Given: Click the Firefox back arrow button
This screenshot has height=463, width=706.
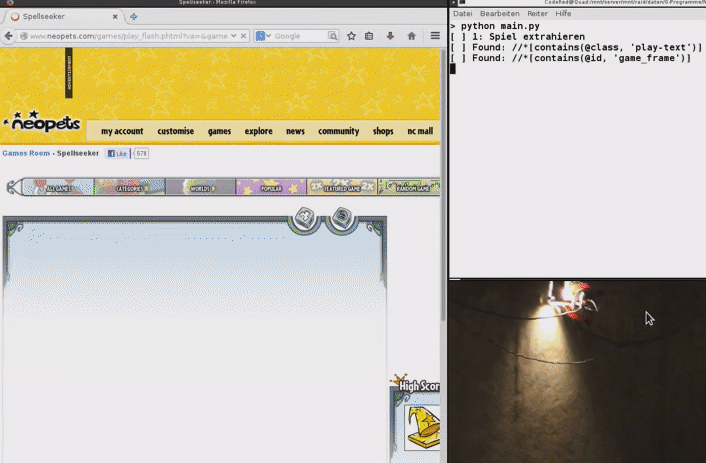Looking at the screenshot, I should tap(10, 36).
